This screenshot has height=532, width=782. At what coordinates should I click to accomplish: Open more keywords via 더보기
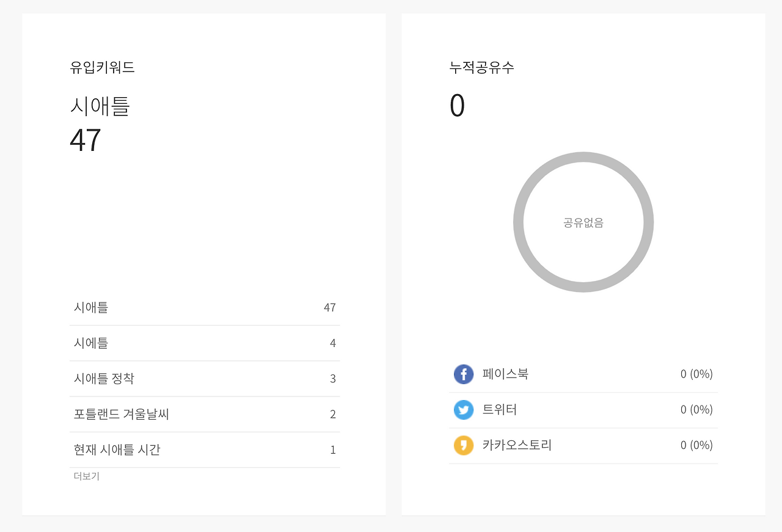pyautogui.click(x=86, y=476)
